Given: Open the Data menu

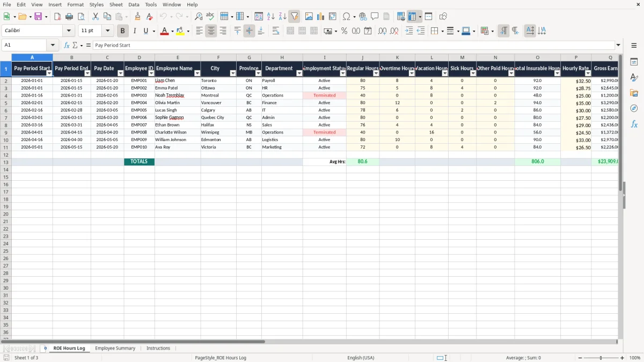Looking at the screenshot, I should (134, 4).
